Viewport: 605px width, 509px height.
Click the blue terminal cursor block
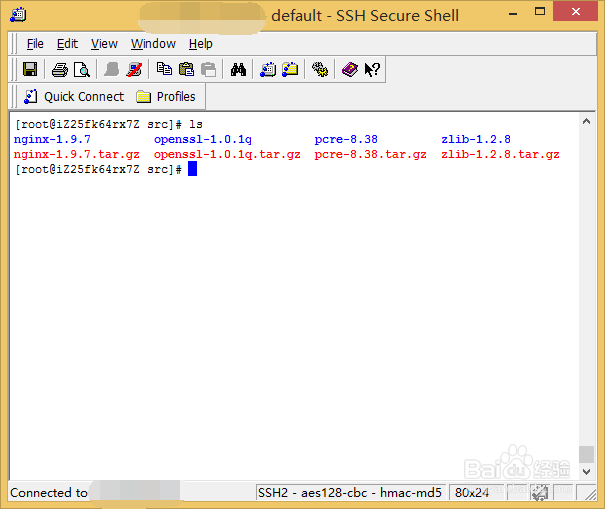pyautogui.click(x=193, y=169)
